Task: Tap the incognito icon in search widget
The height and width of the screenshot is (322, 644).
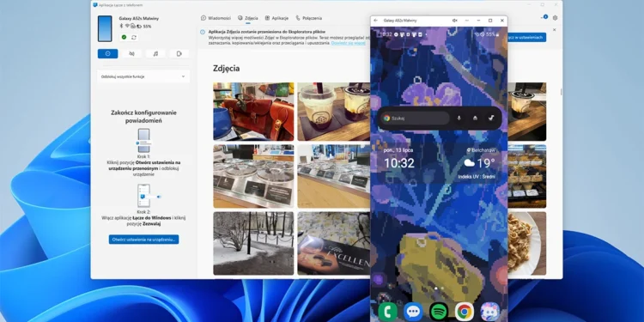Action: tap(475, 118)
